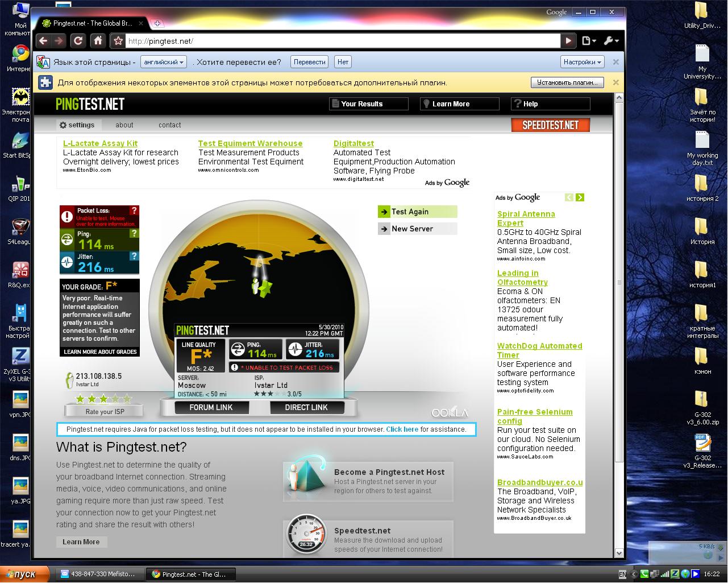
Task: Open the WatchDog Automated Timer ad
Action: [540, 350]
